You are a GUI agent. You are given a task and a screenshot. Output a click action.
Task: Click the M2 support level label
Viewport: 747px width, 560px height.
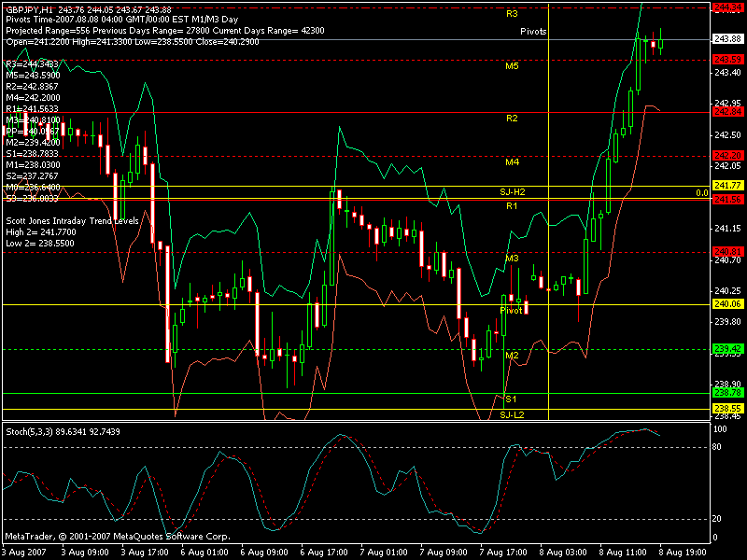[x=512, y=356]
